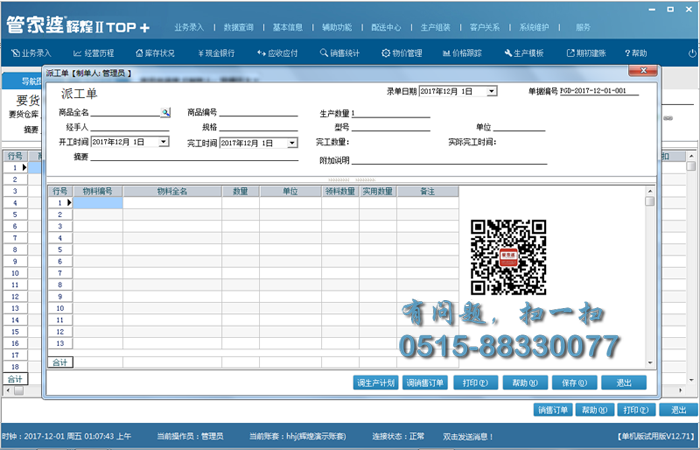Click 退出 button in the background window
Viewport: 700px width, 450px height.
[x=679, y=410]
